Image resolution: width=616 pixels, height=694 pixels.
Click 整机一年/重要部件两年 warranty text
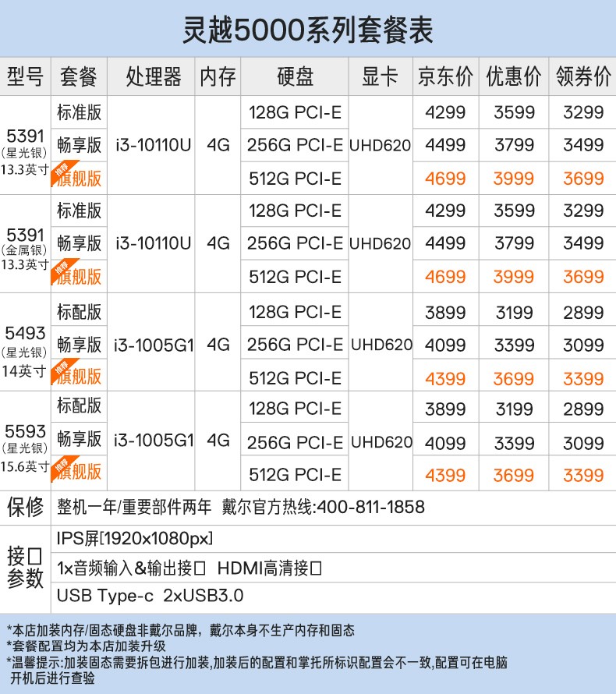pyautogui.click(x=134, y=507)
